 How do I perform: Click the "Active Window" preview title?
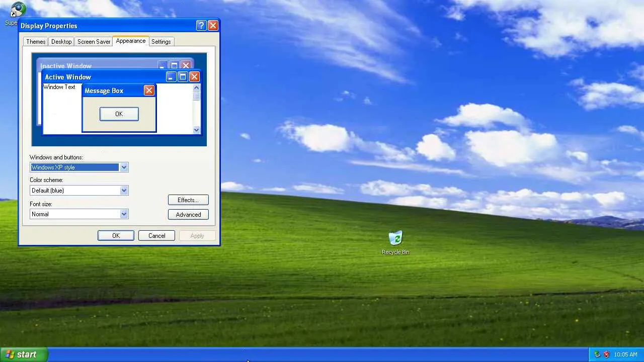(68, 77)
